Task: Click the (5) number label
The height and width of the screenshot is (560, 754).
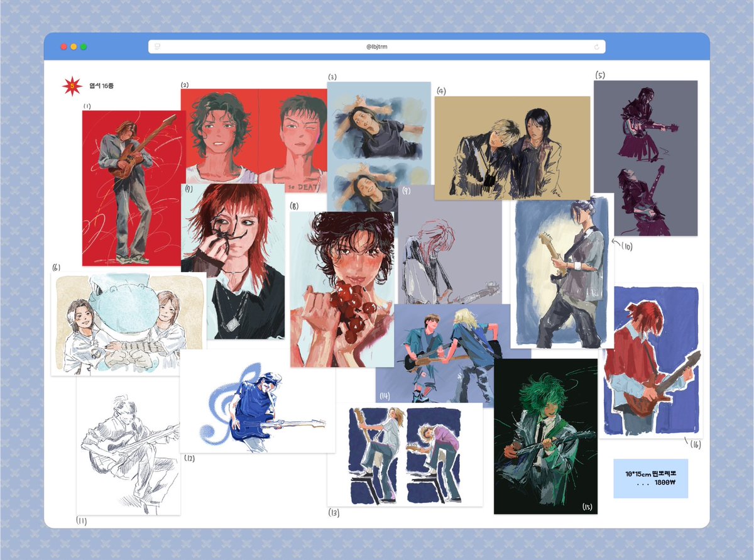Action: point(600,75)
